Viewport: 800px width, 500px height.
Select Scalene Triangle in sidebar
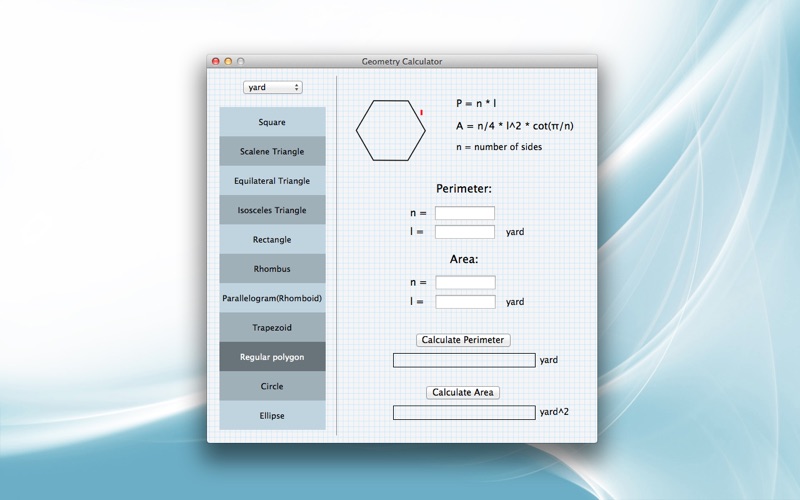272,151
